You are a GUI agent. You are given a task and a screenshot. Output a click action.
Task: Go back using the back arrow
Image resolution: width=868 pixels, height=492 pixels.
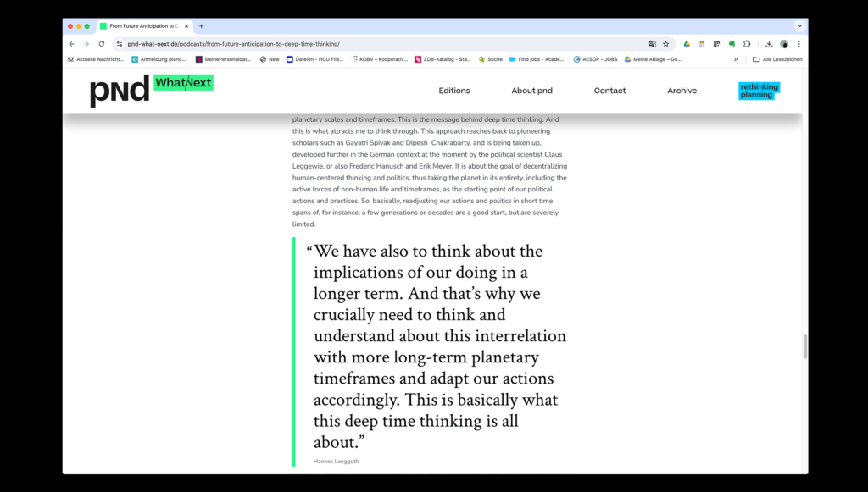(72, 43)
